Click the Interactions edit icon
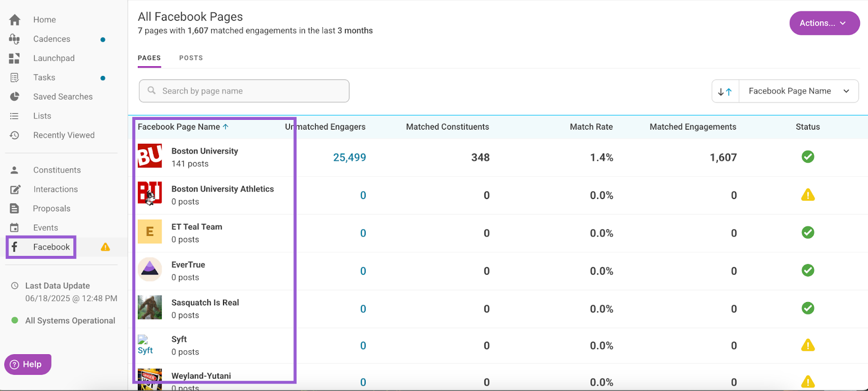The image size is (868, 391). (x=15, y=189)
